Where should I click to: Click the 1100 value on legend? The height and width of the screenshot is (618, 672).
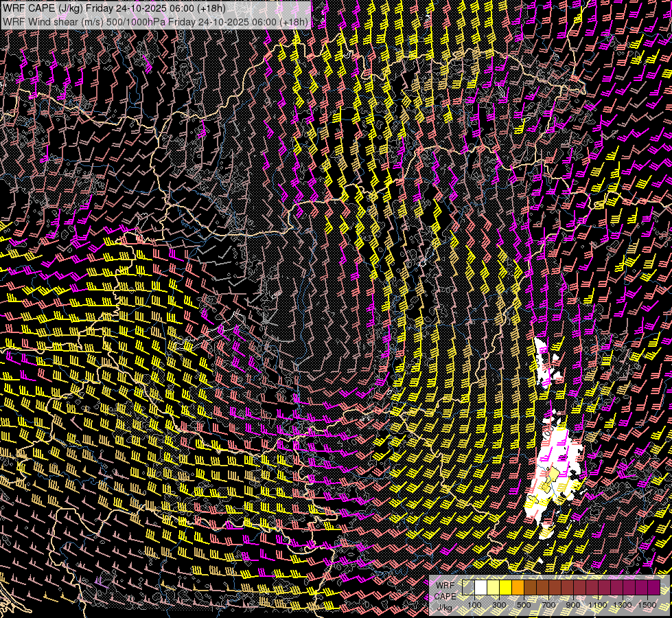tap(598, 605)
